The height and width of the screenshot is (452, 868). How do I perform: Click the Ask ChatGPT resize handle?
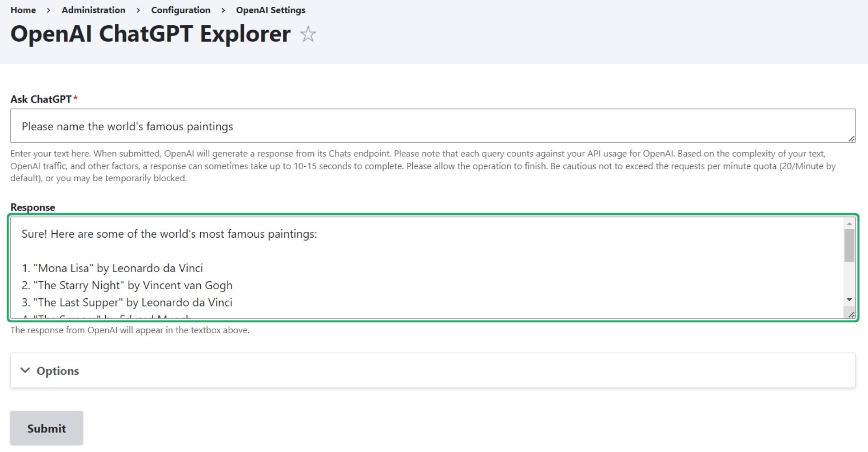pyautogui.click(x=851, y=139)
